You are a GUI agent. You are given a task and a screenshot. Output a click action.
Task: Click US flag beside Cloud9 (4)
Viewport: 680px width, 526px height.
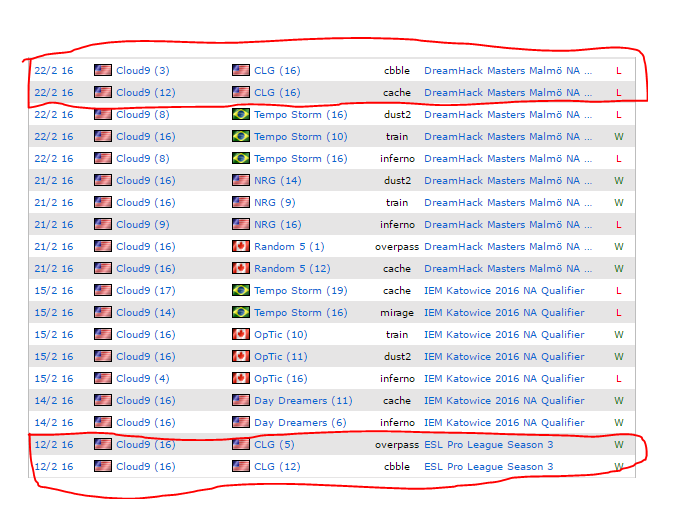(103, 378)
